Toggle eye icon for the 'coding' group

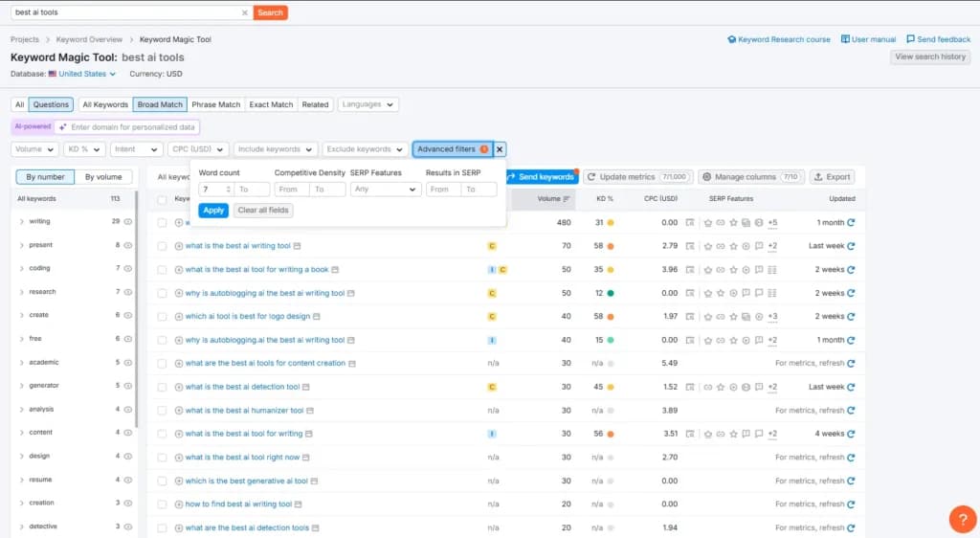128,269
